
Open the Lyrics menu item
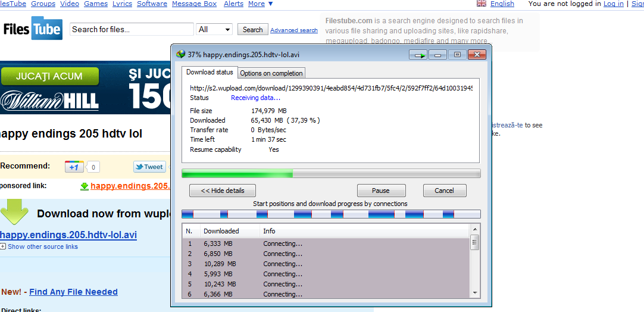(122, 4)
